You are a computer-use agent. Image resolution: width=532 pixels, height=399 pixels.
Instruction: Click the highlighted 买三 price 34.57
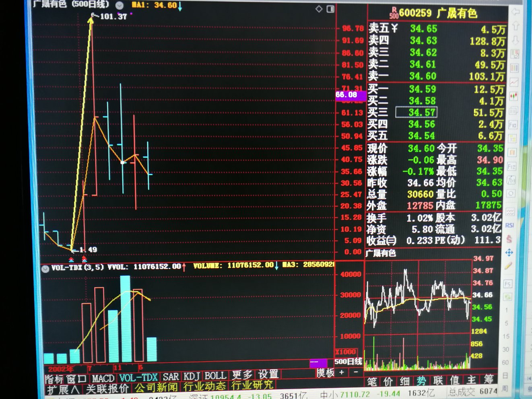[416, 112]
